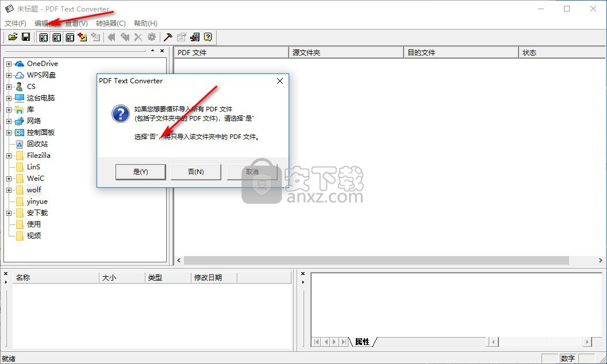Click the red-arrow exit door toolbar icon
607x364 pixels.
click(x=195, y=37)
